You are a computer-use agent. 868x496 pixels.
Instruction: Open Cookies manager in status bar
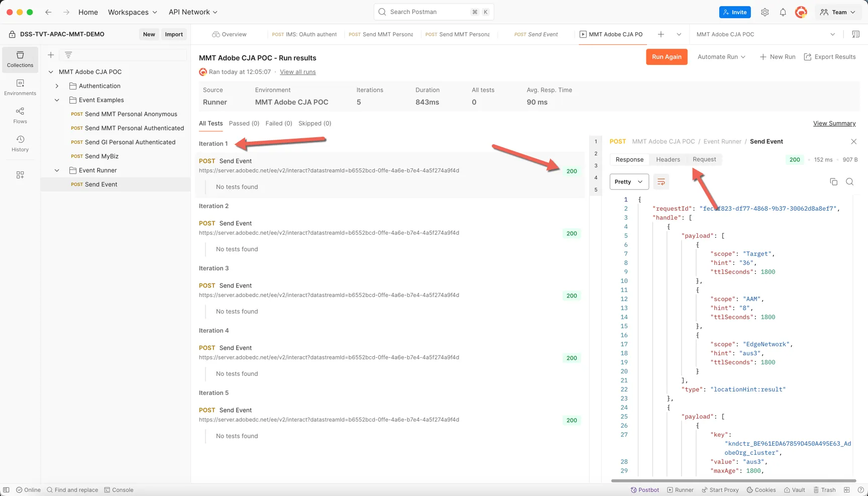coord(761,490)
